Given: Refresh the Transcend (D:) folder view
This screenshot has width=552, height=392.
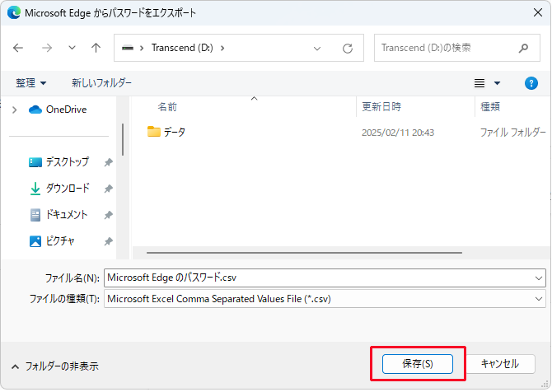Looking at the screenshot, I should tap(348, 48).
